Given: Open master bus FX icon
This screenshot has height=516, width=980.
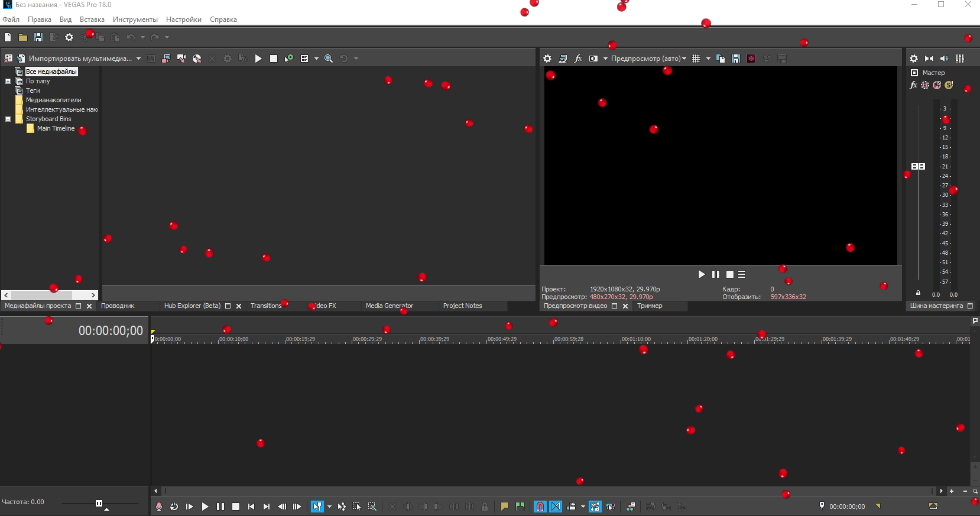Looking at the screenshot, I should coord(913,85).
